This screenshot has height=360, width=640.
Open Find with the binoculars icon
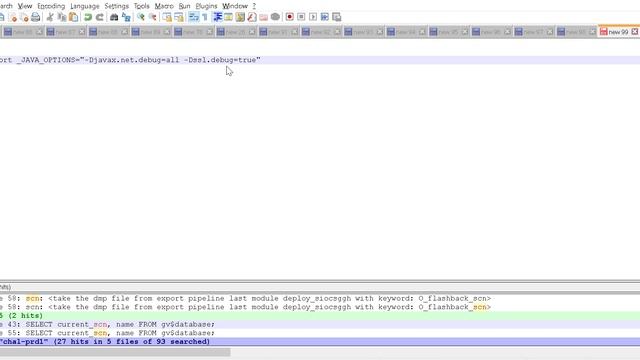114,17
